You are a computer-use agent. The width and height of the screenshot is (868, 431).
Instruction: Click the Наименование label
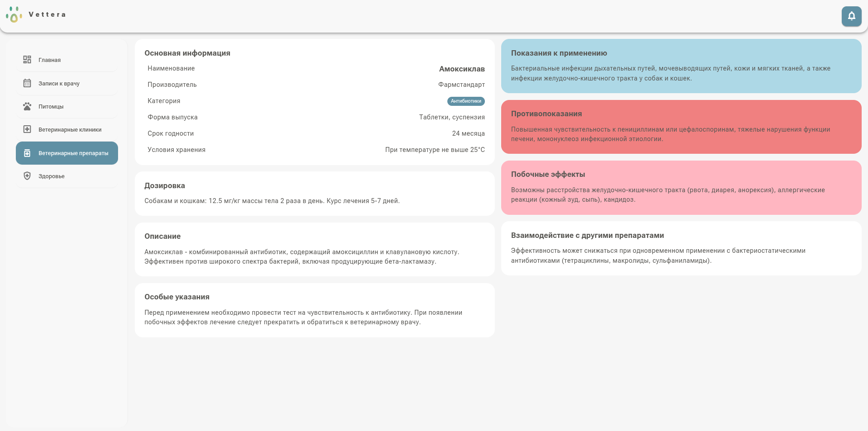point(171,68)
